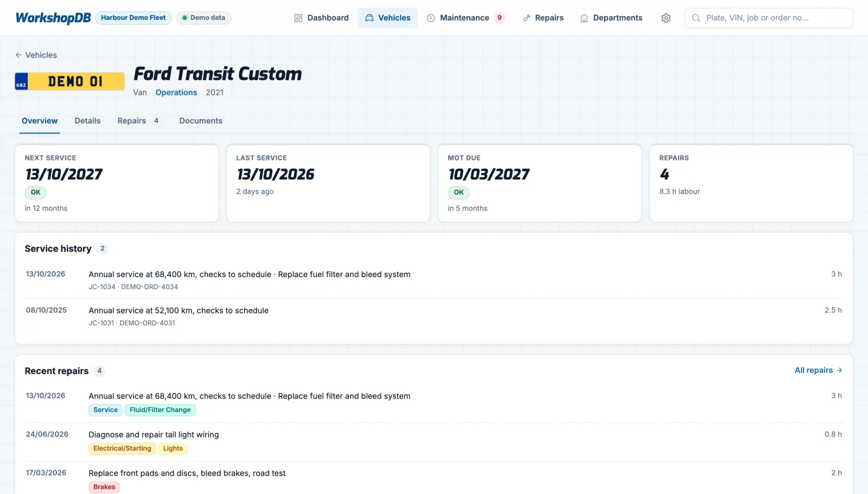This screenshot has width=868, height=494.
Task: Click the back arrow beside Vehicles
Action: tap(18, 55)
